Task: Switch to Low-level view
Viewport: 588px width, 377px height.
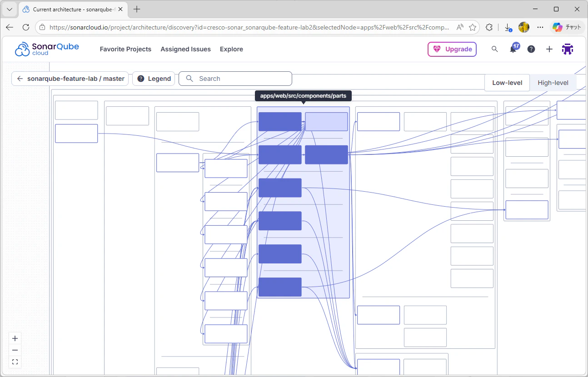Action: [507, 83]
